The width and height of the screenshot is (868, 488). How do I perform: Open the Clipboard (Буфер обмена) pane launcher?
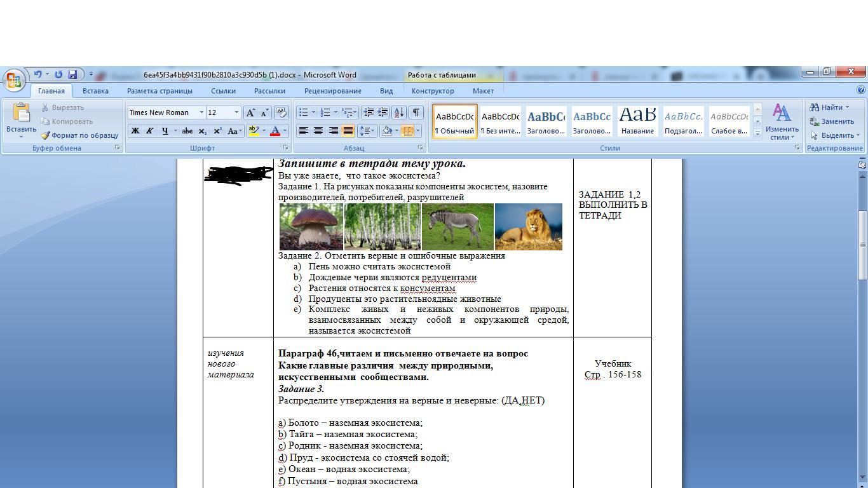[118, 148]
